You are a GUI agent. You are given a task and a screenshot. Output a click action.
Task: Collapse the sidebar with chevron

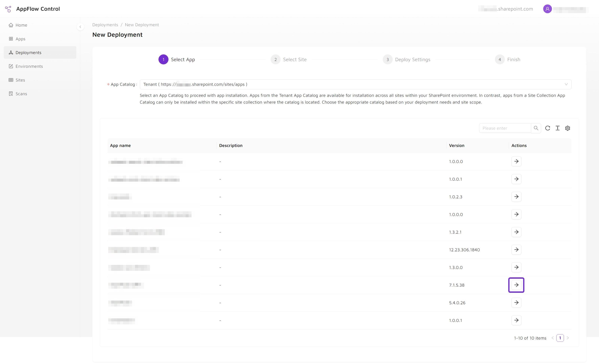(80, 27)
